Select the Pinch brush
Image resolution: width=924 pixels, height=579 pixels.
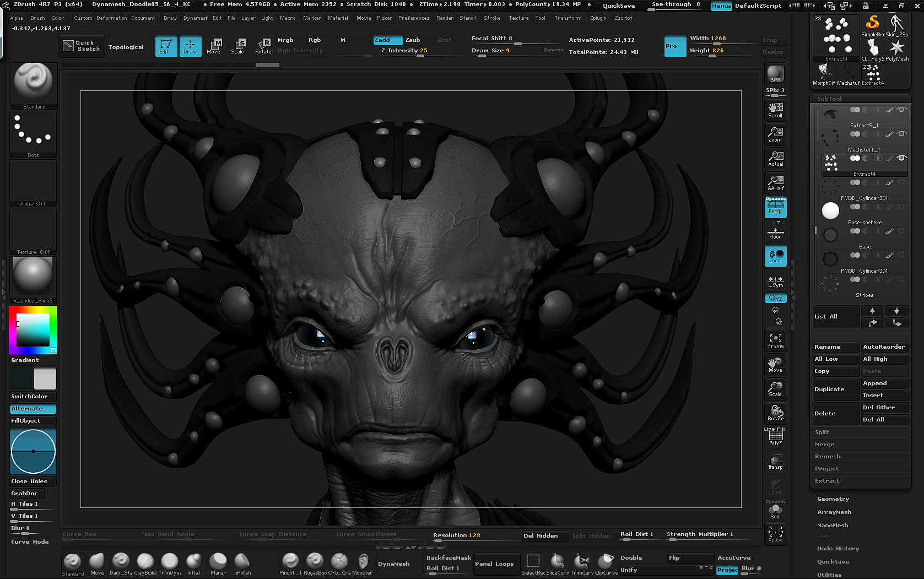click(x=290, y=564)
